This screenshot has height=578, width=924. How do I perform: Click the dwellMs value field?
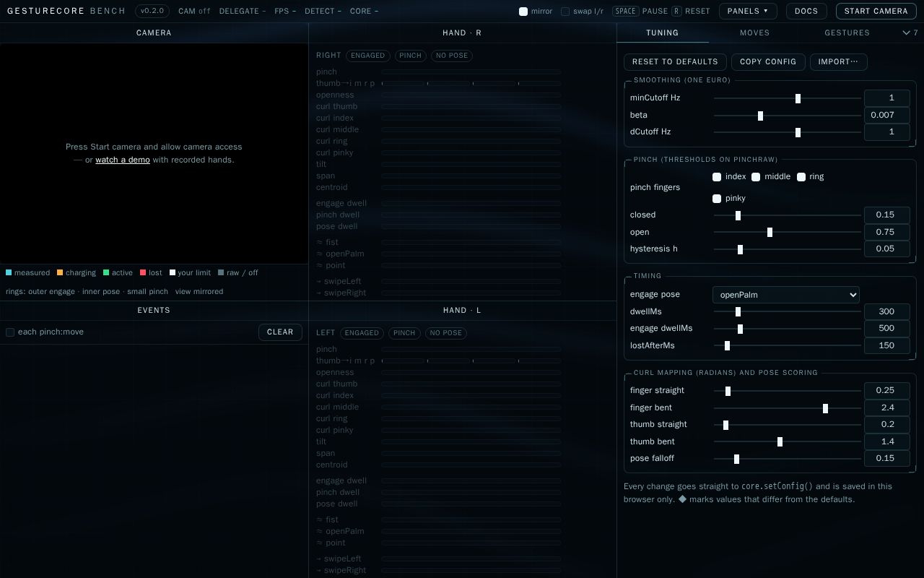[886, 311]
